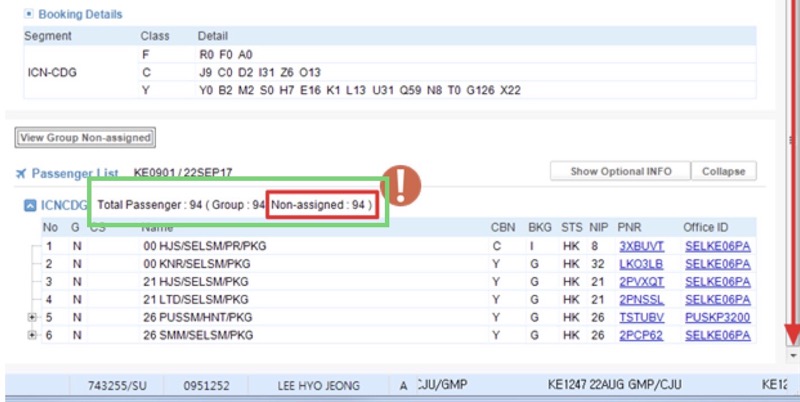Screen dimensions: 800x402
Task: Click the orange exclamation warning icon
Action: pos(404,185)
